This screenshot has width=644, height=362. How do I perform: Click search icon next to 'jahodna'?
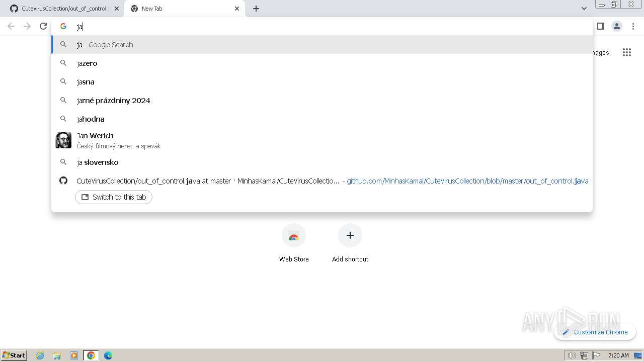(x=63, y=119)
